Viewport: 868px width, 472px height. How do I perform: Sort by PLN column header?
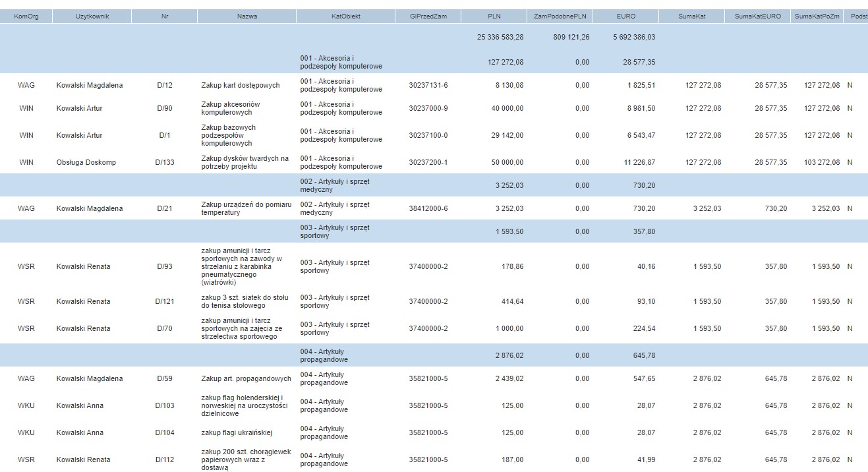point(494,16)
